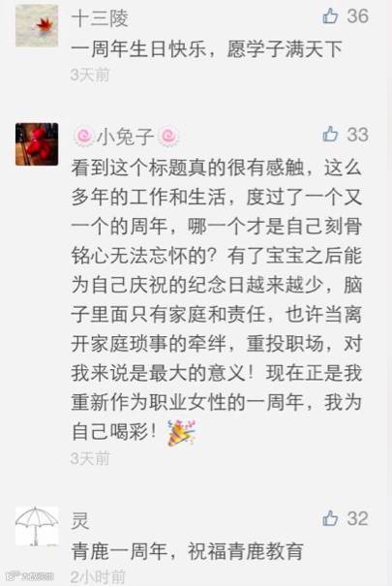This screenshot has height=586, width=392.
Task: Open 十三陵's maple leaf avatar
Action: click(37, 25)
